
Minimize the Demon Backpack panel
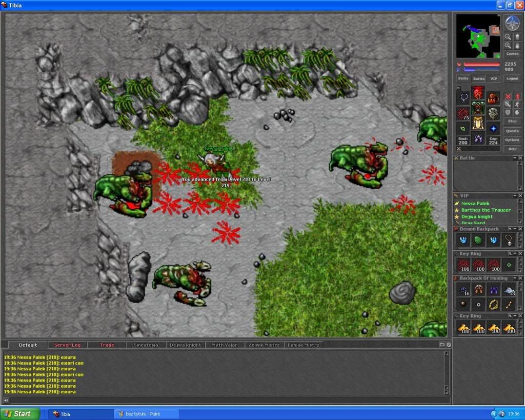pyautogui.click(x=515, y=229)
